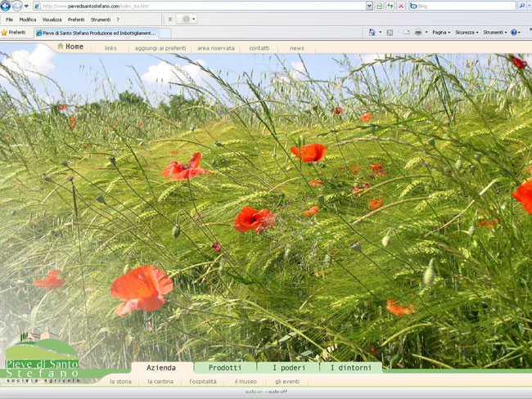Select the Pieve di Santo Stefano tab

pos(97,34)
